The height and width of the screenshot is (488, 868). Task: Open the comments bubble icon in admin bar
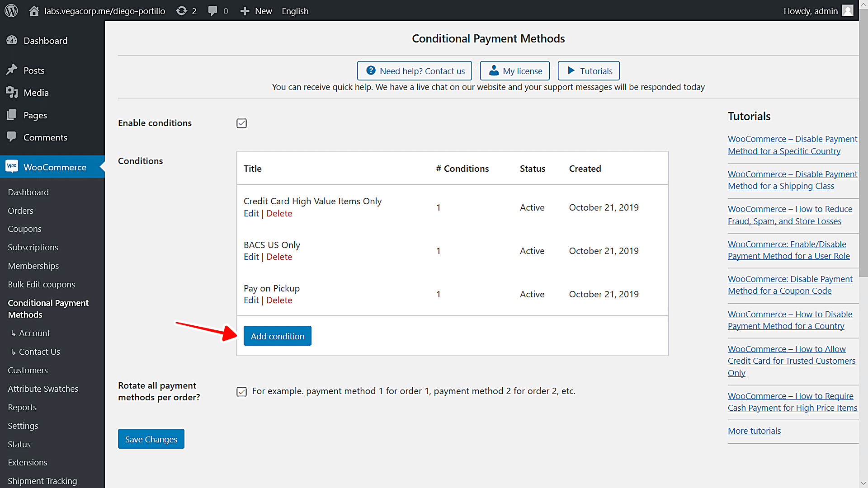pos(212,11)
